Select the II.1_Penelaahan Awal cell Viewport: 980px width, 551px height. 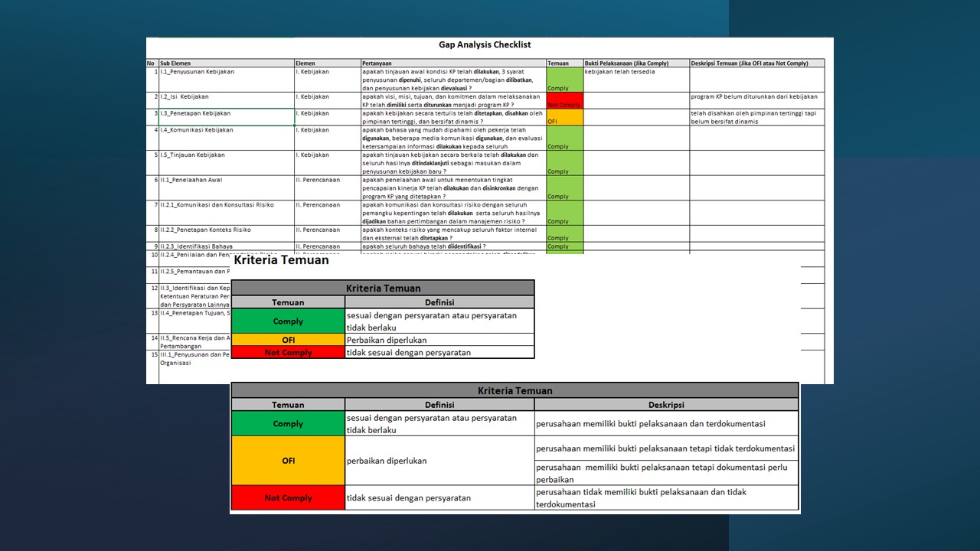click(x=226, y=187)
